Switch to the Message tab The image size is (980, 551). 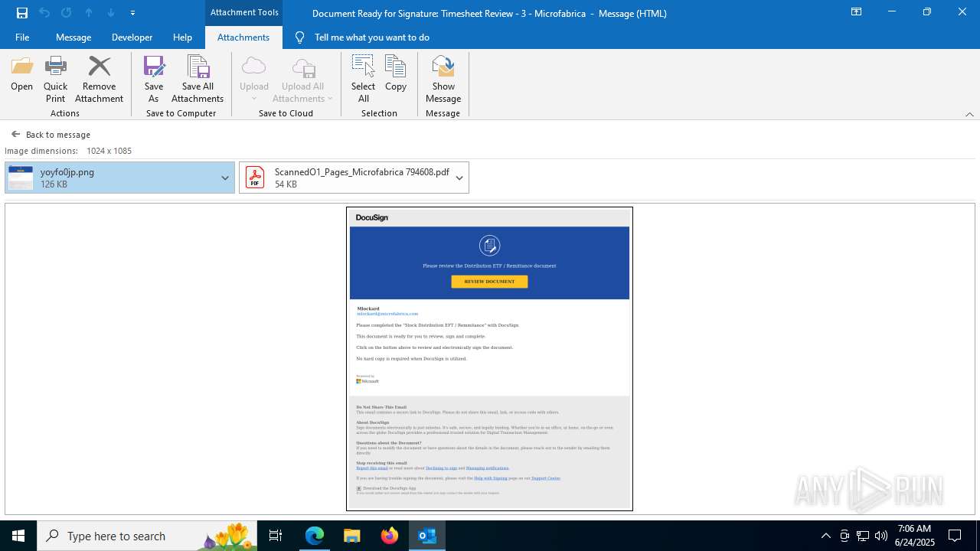[73, 37]
